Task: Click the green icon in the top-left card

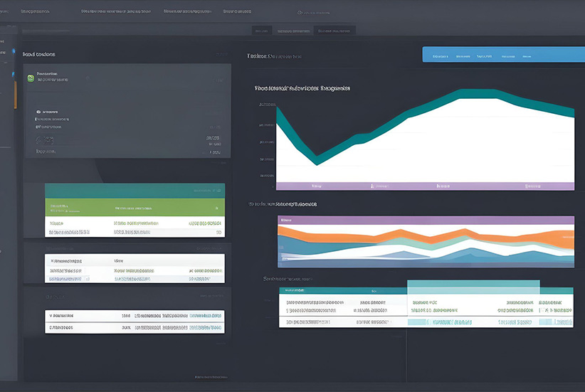Action: (x=31, y=77)
